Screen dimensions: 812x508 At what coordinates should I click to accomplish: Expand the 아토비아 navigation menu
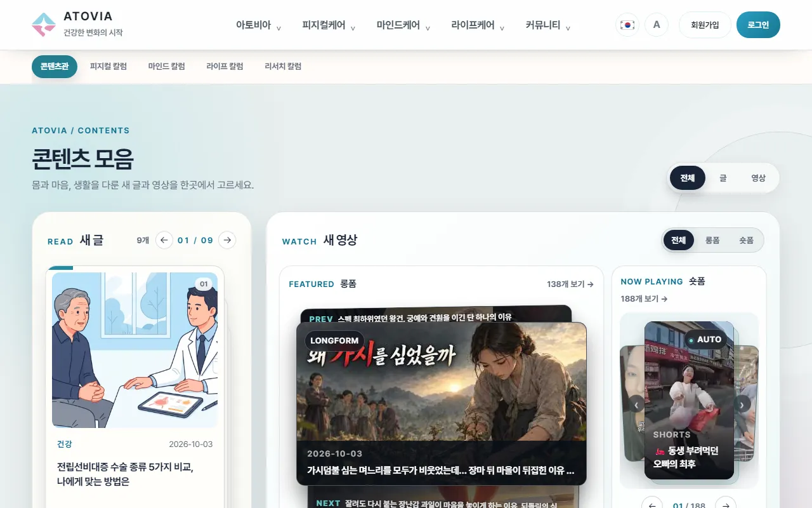[259, 25]
